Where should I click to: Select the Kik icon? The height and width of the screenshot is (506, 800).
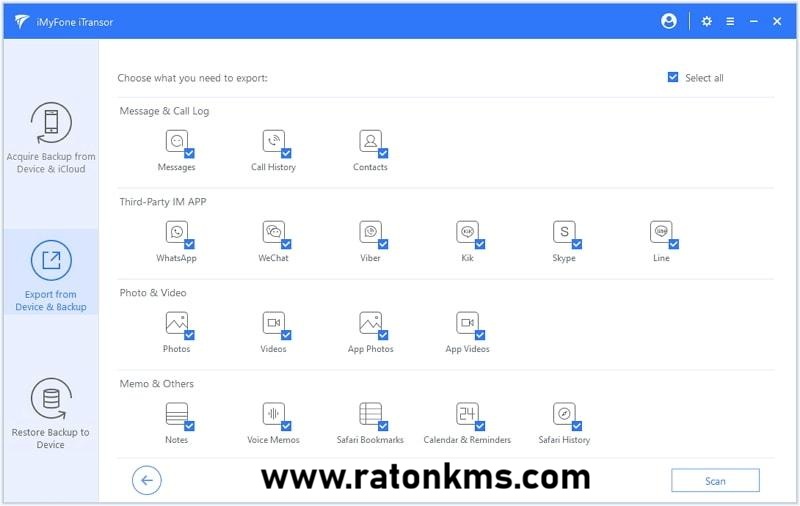(467, 232)
